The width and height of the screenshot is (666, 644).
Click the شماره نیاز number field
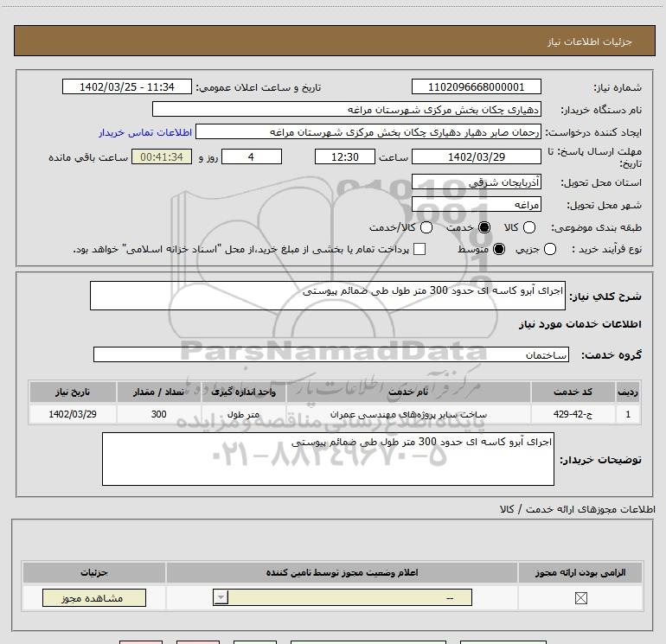point(476,87)
